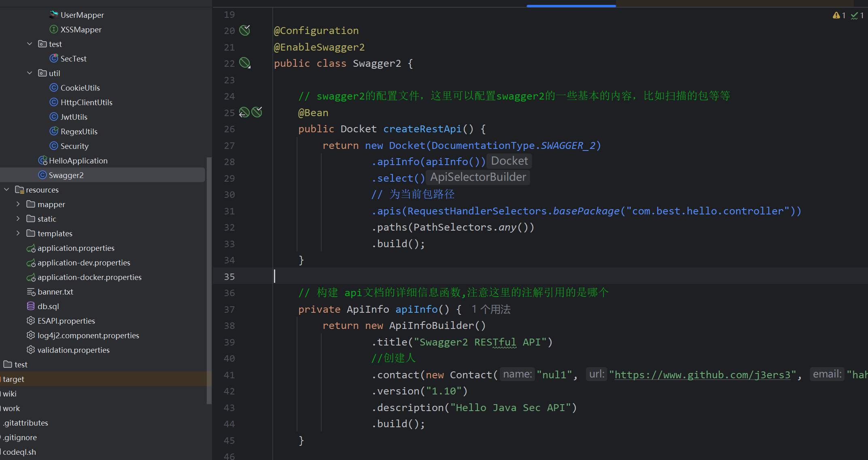
Task: Click the banner.txt text file icon
Action: pyautogui.click(x=31, y=292)
